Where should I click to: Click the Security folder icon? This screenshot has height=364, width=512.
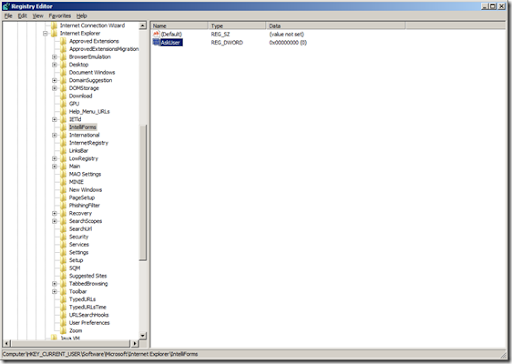point(63,237)
